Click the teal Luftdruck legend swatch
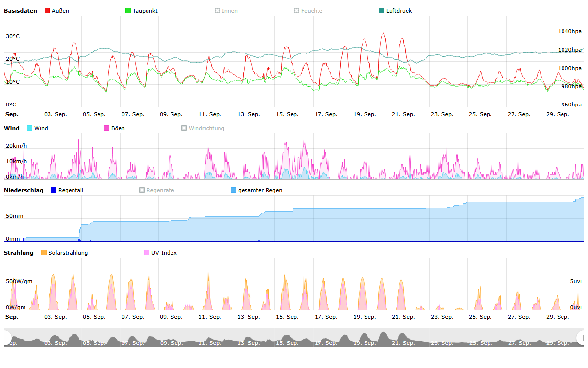 click(x=382, y=11)
